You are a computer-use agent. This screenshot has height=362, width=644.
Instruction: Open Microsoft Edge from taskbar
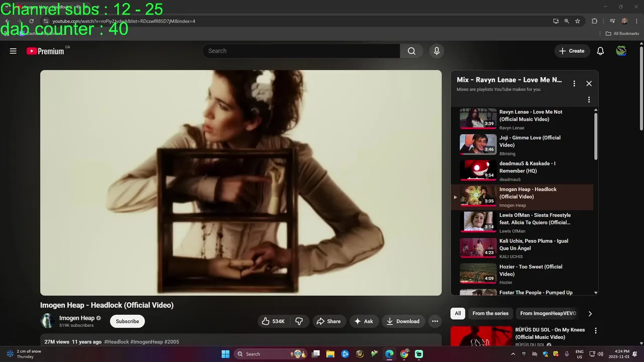click(x=389, y=354)
